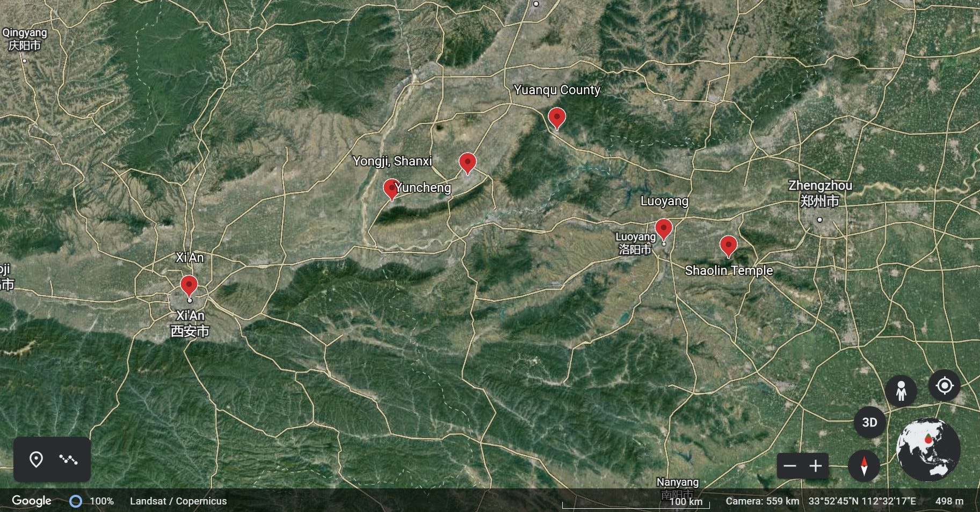Viewport: 980px width, 512px height.
Task: Select the Yuanqu County placemark pin
Action: (557, 118)
